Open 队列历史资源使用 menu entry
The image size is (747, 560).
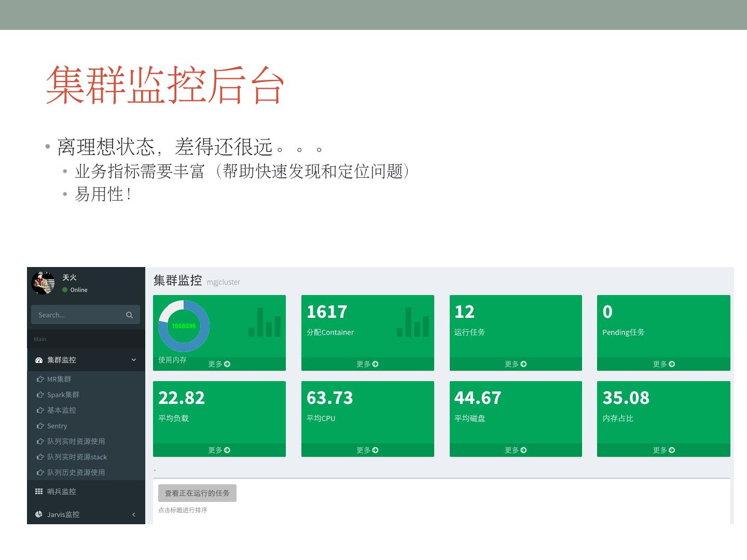point(76,472)
